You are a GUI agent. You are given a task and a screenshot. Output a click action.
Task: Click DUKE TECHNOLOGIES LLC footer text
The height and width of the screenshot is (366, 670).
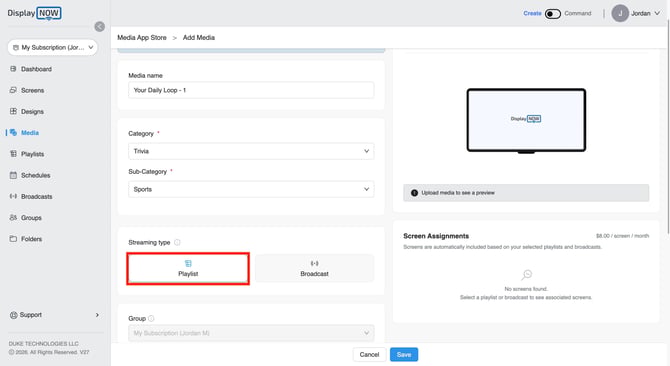pos(44,343)
